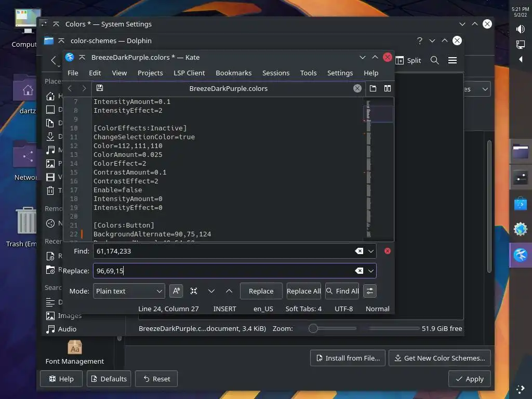532x399 pixels.
Task: Split the Kate editor view icon
Action: pos(387,88)
